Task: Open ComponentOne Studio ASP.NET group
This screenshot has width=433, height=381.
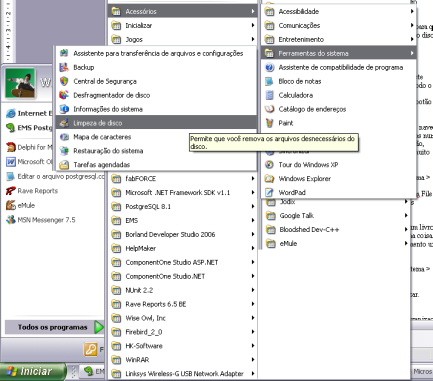Action: 183,262
